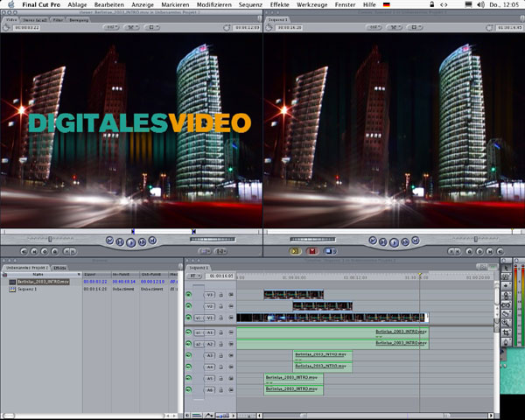Select the Zoom magnifier tool
The image size is (525, 420).
(x=506, y=323)
